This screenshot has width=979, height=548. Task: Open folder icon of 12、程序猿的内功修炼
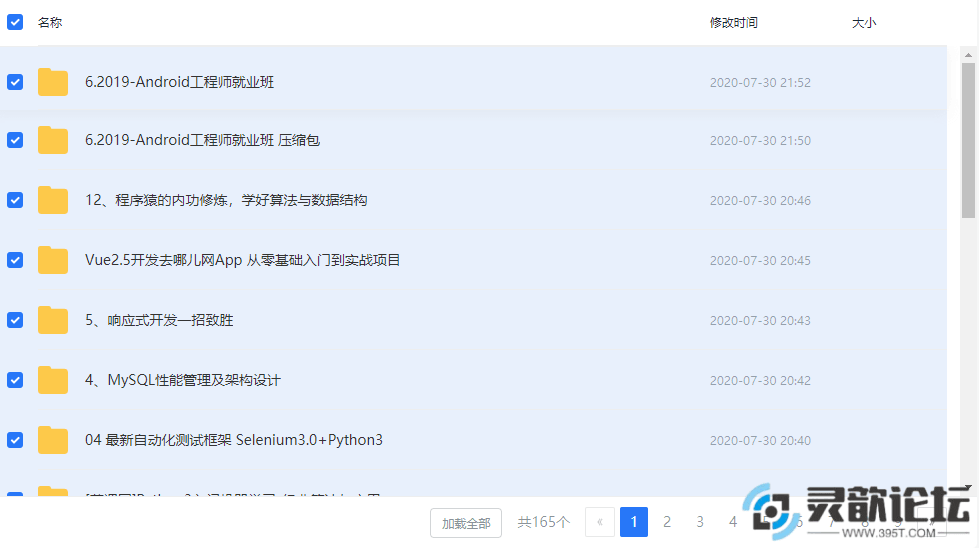click(x=53, y=200)
